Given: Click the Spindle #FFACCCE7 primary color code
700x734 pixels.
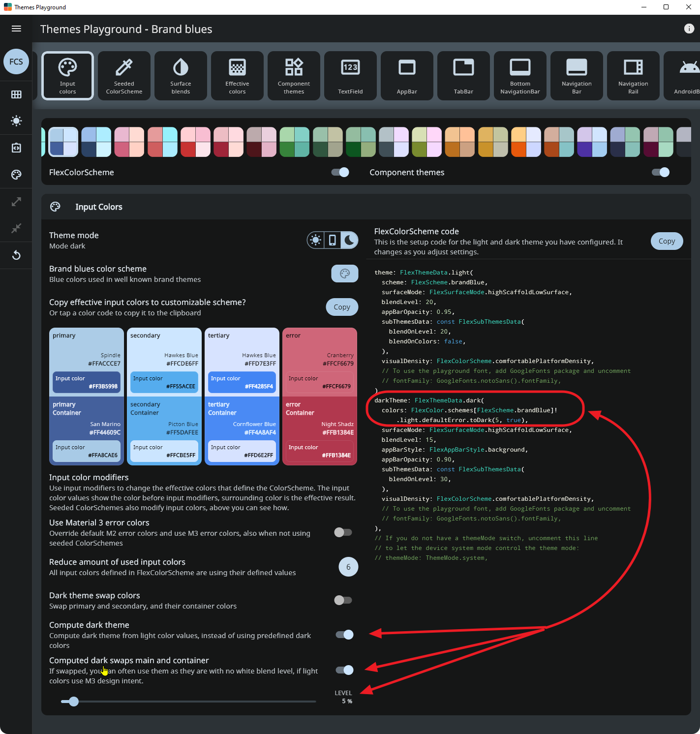Looking at the screenshot, I should (104, 364).
